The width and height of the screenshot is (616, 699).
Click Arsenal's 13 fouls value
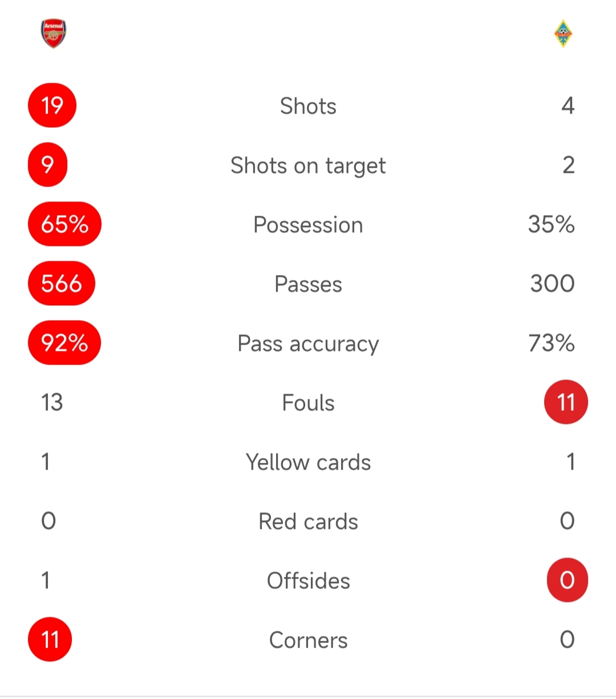[x=52, y=402]
